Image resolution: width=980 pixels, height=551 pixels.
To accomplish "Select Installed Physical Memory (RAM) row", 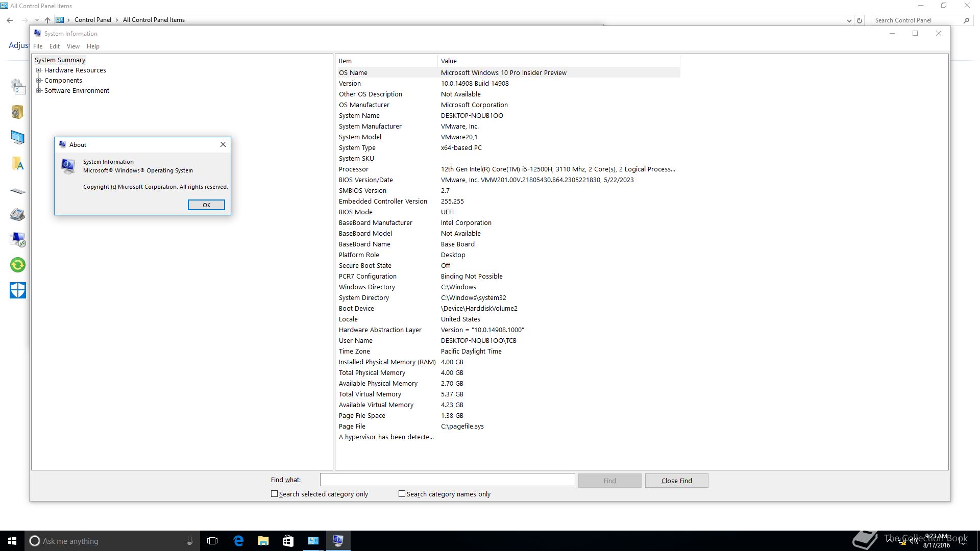I will tap(508, 362).
